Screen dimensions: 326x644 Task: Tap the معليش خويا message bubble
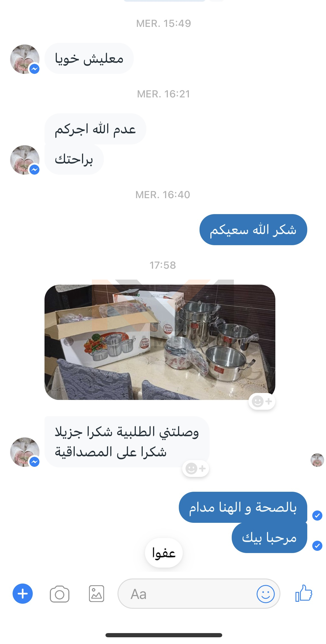(89, 58)
